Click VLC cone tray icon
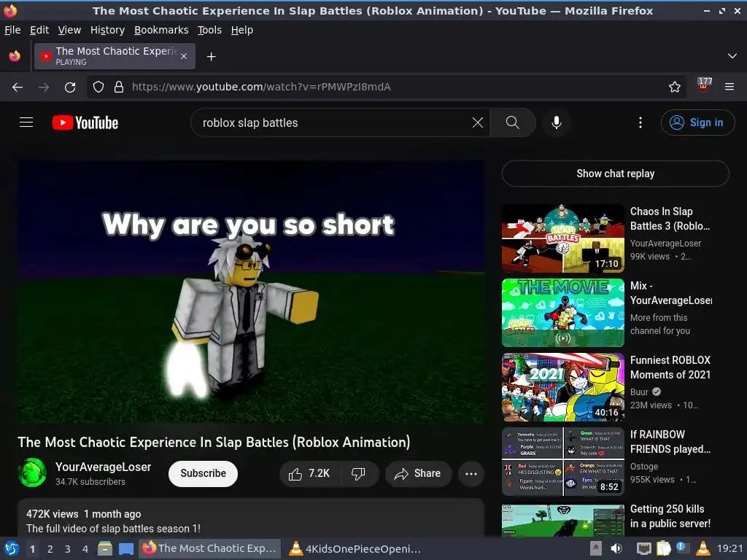Viewport: 747px width, 560px height. (x=703, y=548)
